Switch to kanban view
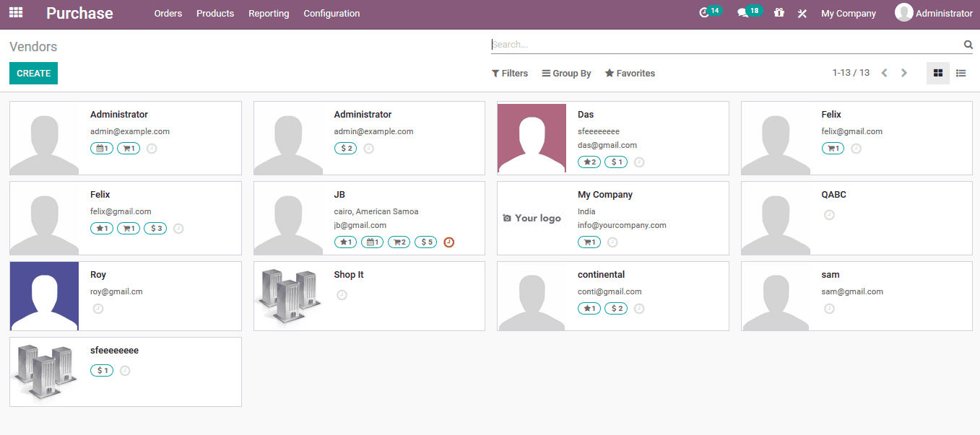The width and height of the screenshot is (980, 435). 937,73
